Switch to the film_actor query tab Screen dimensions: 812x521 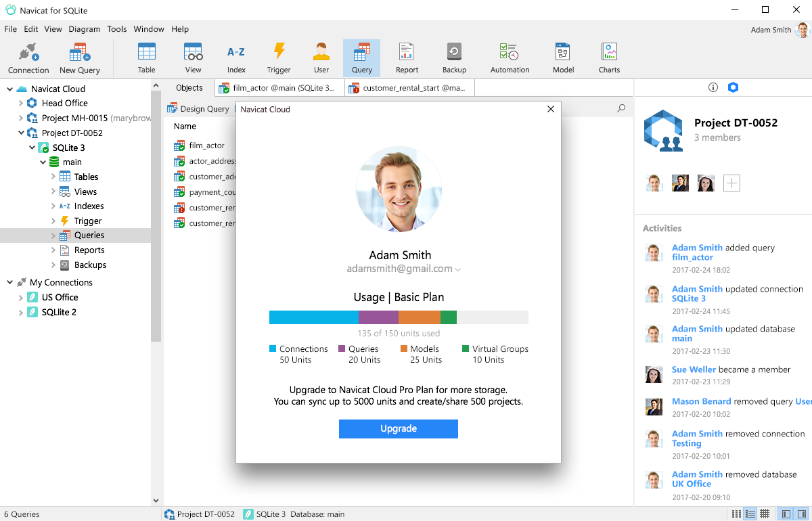click(279, 88)
